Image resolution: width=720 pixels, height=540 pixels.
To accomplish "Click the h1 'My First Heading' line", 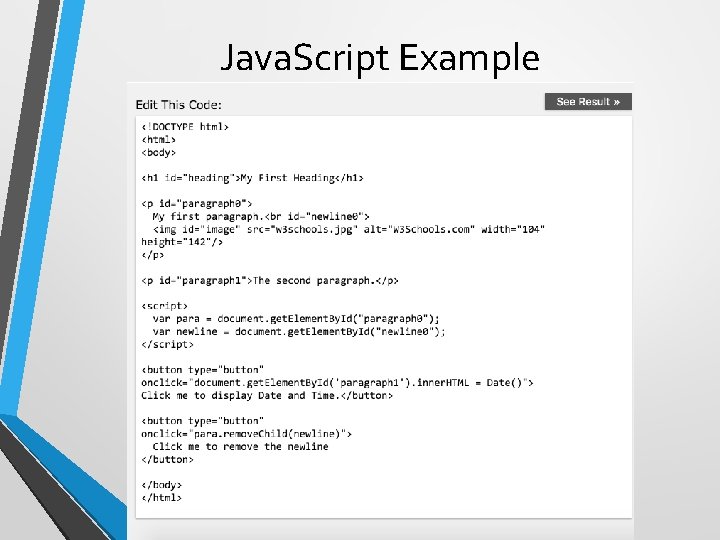I will [253, 178].
